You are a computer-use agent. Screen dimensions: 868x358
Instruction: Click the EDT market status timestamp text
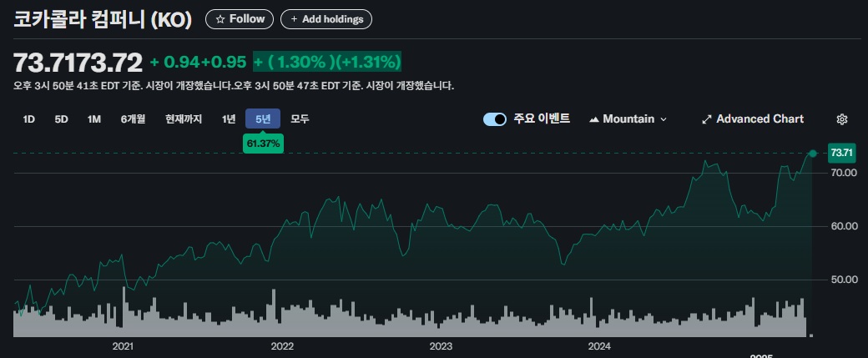(234, 86)
